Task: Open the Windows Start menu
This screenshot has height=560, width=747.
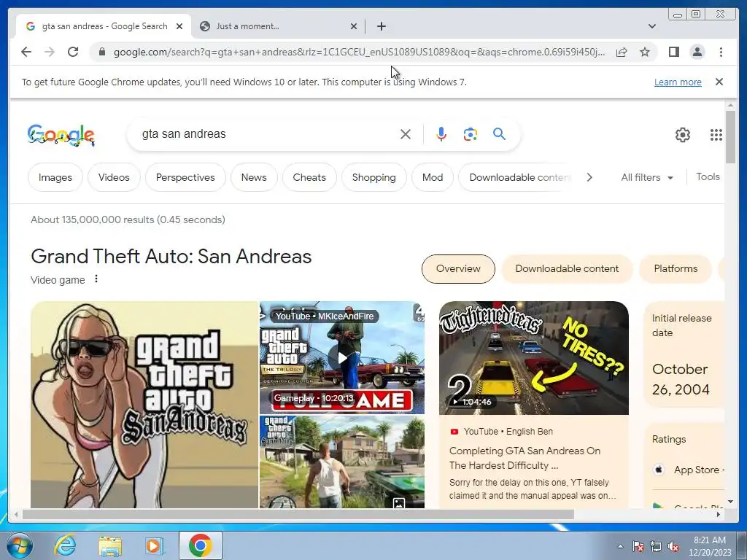Action: coord(20,545)
